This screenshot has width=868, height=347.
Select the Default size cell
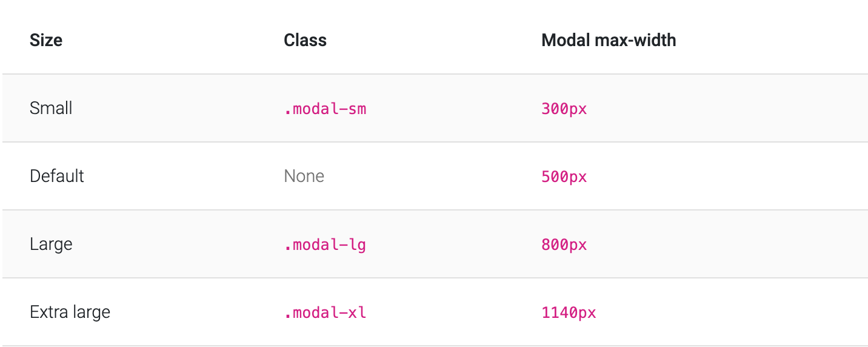(x=57, y=176)
